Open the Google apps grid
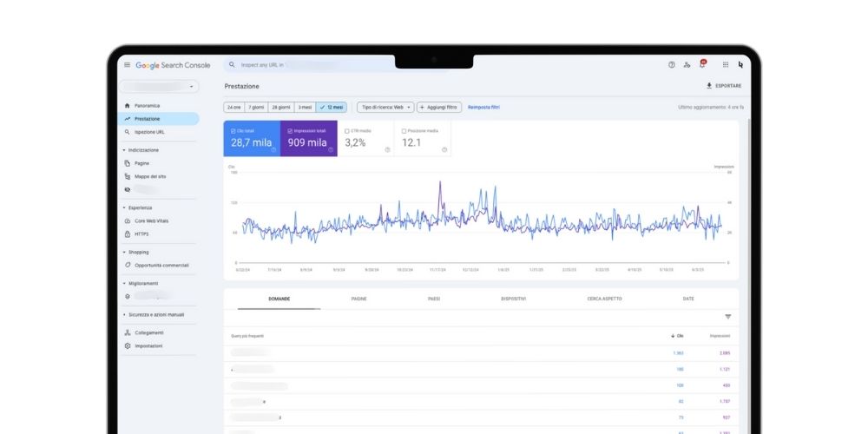Screen dimensions: 868x434 [x=725, y=65]
